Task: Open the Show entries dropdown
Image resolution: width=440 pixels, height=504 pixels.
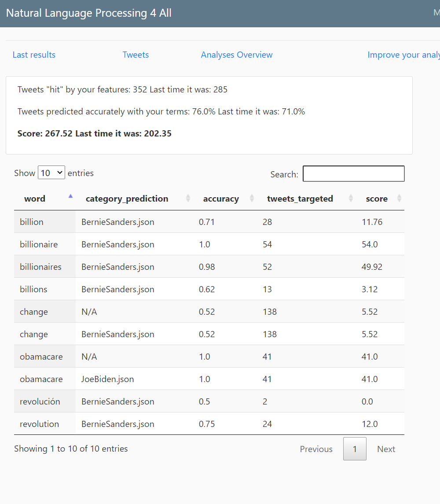Action: 51,173
